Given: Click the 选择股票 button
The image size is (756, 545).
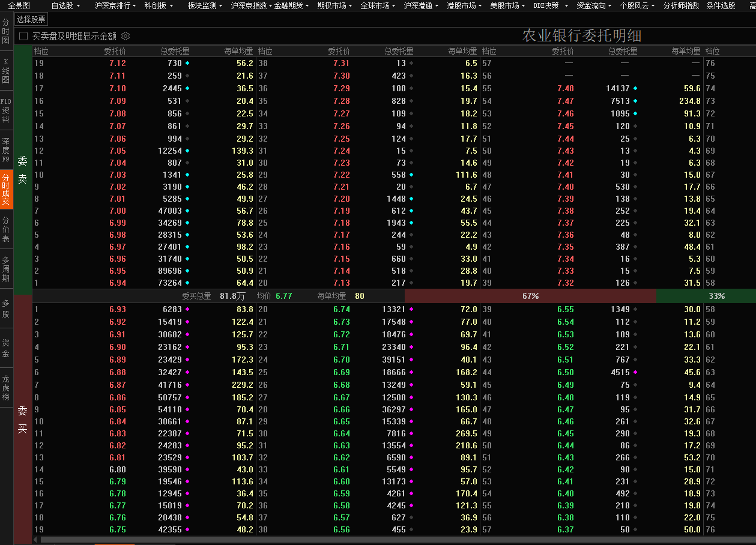Looking at the screenshot, I should (x=31, y=19).
